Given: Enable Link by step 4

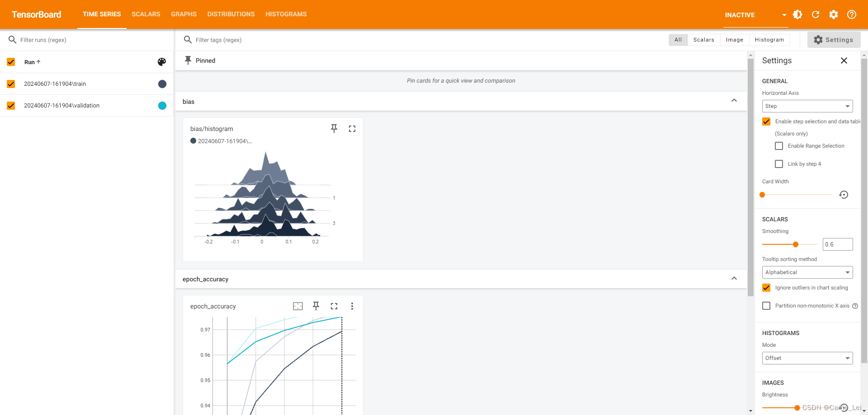Looking at the screenshot, I should 779,164.
